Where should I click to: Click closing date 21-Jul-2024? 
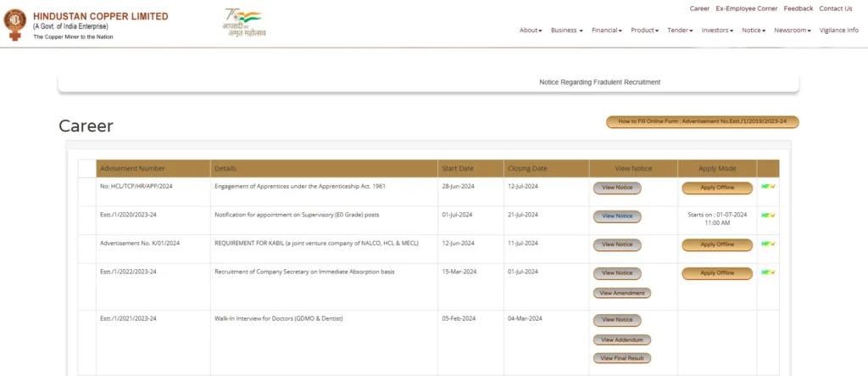(522, 215)
